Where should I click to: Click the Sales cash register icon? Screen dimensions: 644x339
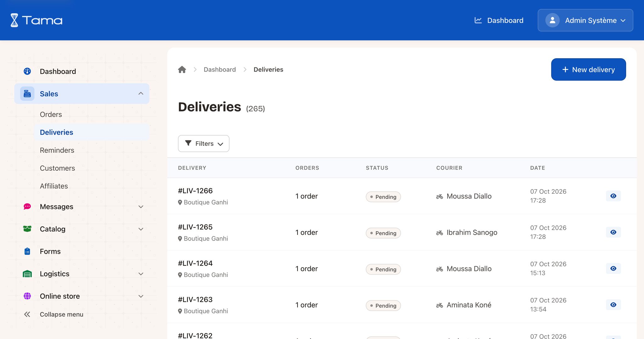pyautogui.click(x=27, y=94)
